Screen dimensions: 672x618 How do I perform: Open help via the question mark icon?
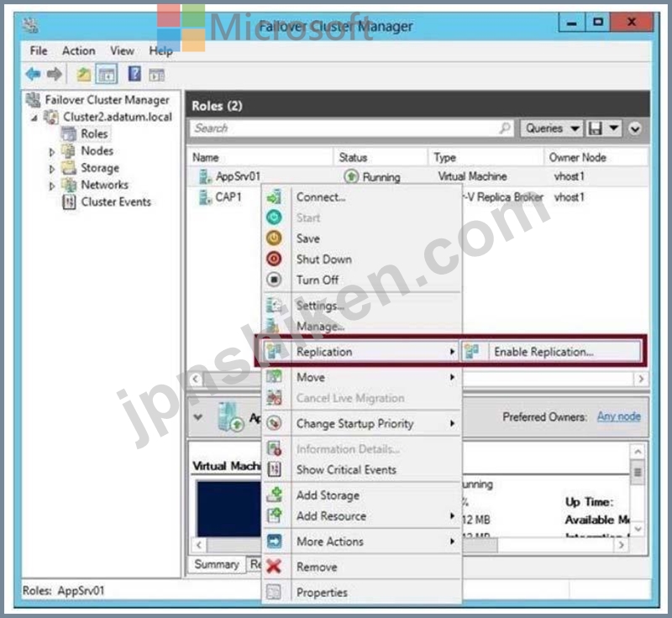click(x=134, y=74)
